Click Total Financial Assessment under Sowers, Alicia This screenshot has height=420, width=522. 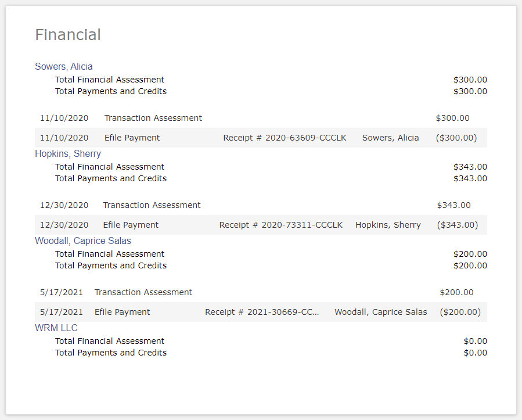pyautogui.click(x=110, y=80)
